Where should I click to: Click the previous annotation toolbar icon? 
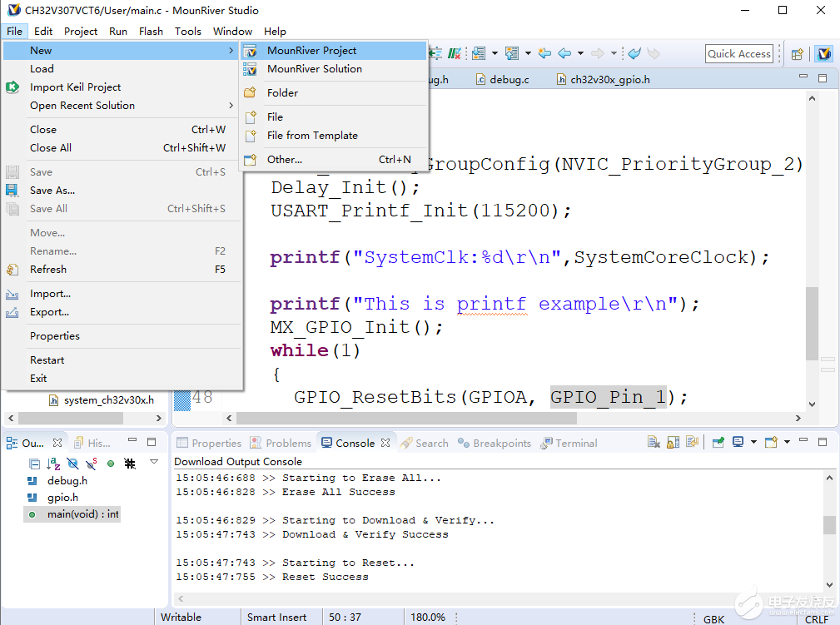tap(512, 53)
